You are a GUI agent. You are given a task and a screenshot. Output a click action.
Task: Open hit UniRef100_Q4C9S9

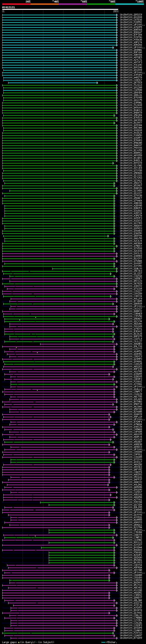coord(131,120)
